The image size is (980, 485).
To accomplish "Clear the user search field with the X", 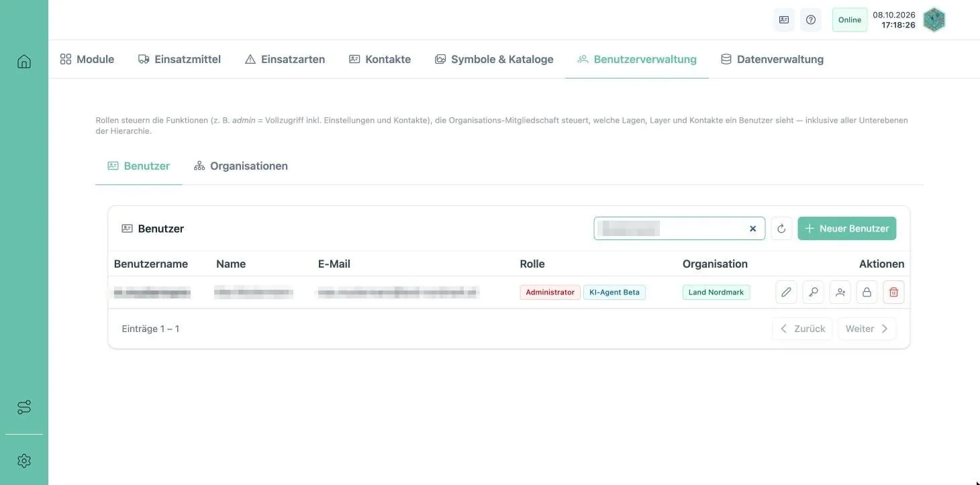I will 753,229.
